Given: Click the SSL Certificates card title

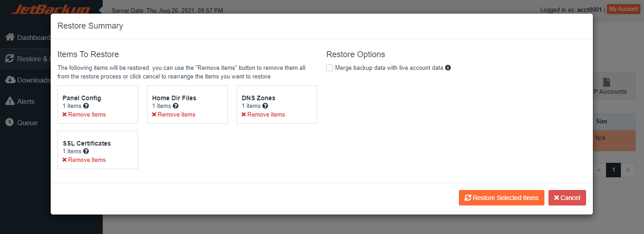Looking at the screenshot, I should tap(87, 143).
